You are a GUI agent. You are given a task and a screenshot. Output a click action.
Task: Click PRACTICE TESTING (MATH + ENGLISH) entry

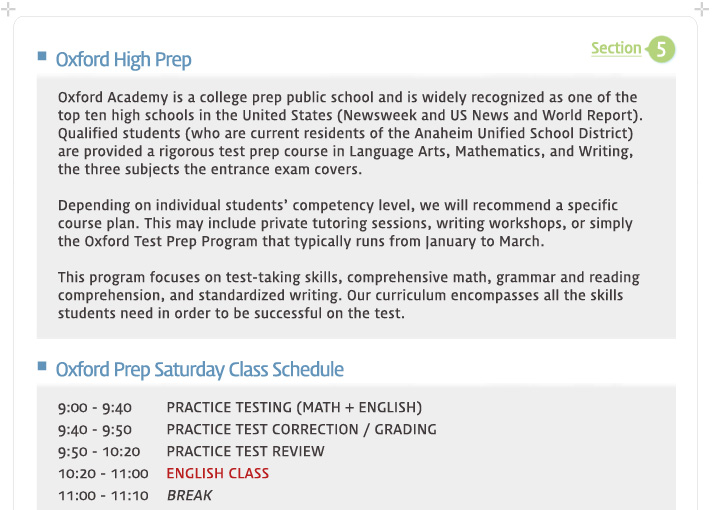coord(294,407)
